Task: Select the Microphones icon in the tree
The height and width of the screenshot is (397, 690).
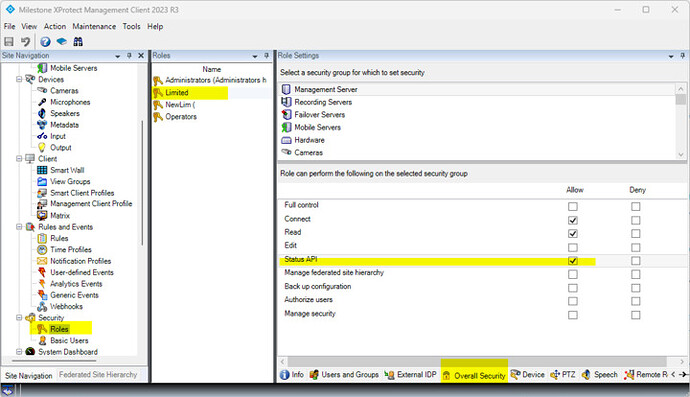Action: coord(42,102)
